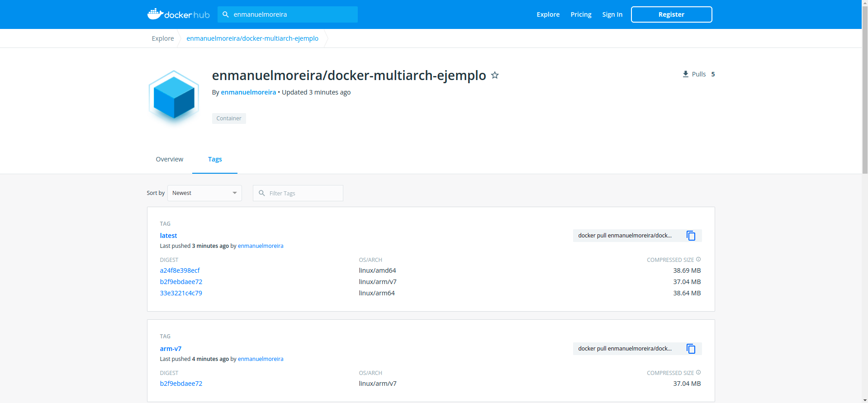This screenshot has height=403, width=868.
Task: Copy the docker pull command for arm-v7 tag
Action: (x=691, y=349)
